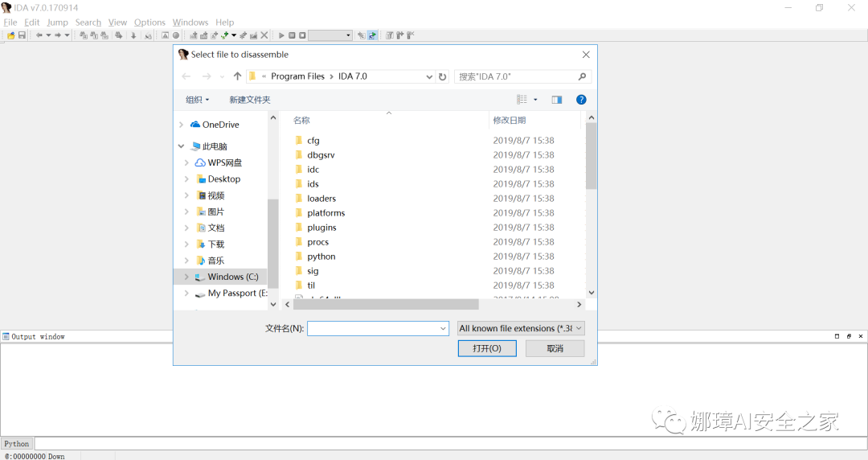The width and height of the screenshot is (868, 460).
Task: Click the jump forward arrow in IDA toolbar
Action: 58,35
